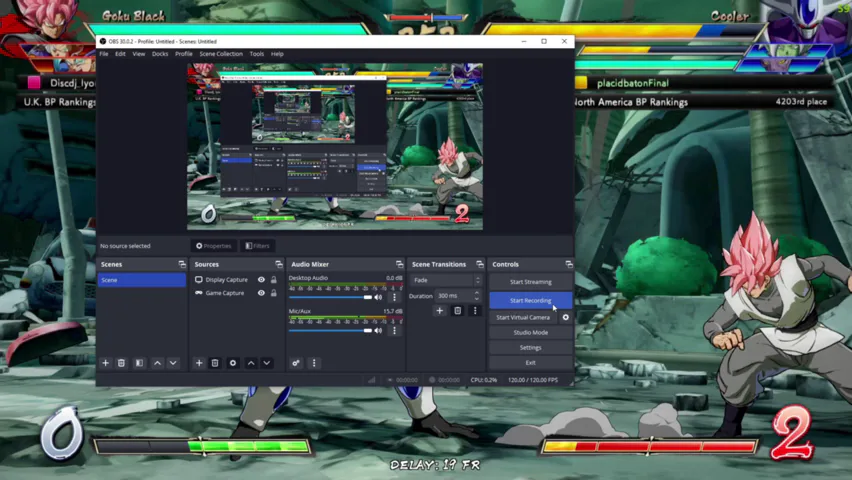Open the Profile menu
Viewport: 852px width, 480px height.
[x=184, y=54]
